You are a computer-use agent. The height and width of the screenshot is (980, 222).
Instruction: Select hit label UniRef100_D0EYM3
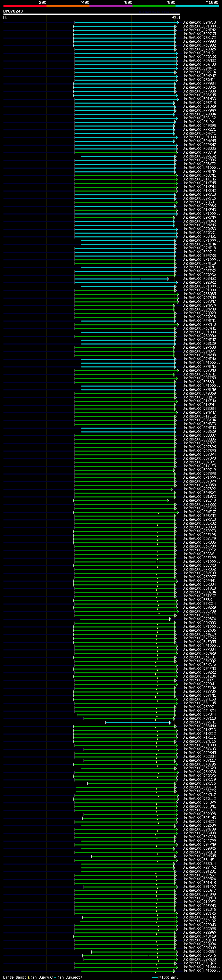(199, 906)
